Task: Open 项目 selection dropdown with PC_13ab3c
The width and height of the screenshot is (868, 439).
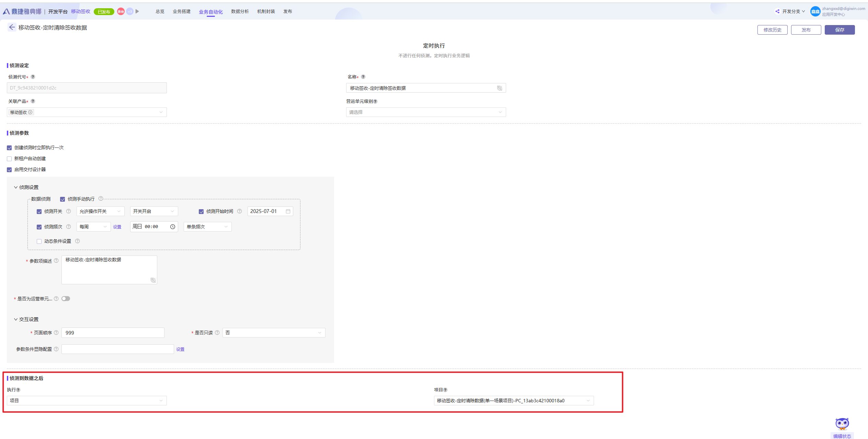Action: (514, 401)
